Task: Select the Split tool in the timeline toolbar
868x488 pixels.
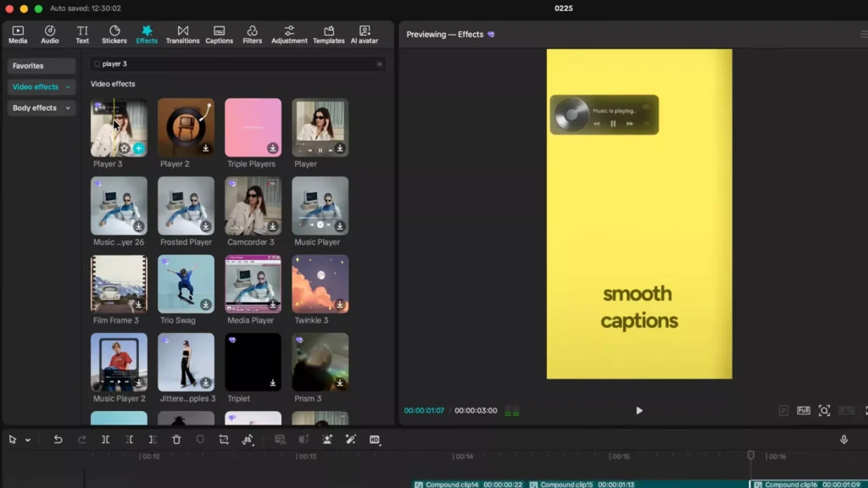Action: 105,440
